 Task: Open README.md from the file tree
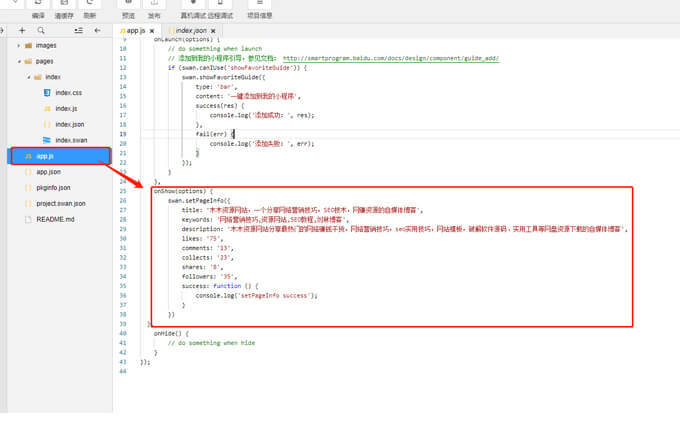55,218
